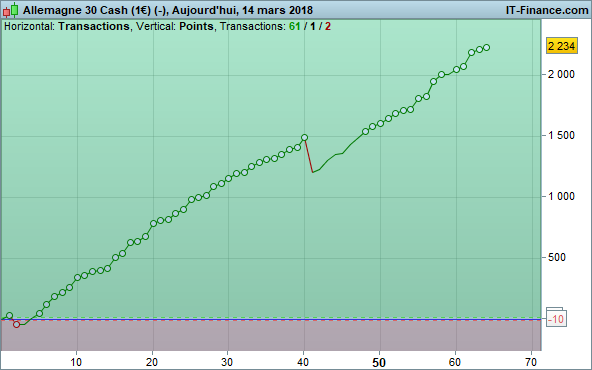Click the Horizontal: Transactions label

point(67,26)
